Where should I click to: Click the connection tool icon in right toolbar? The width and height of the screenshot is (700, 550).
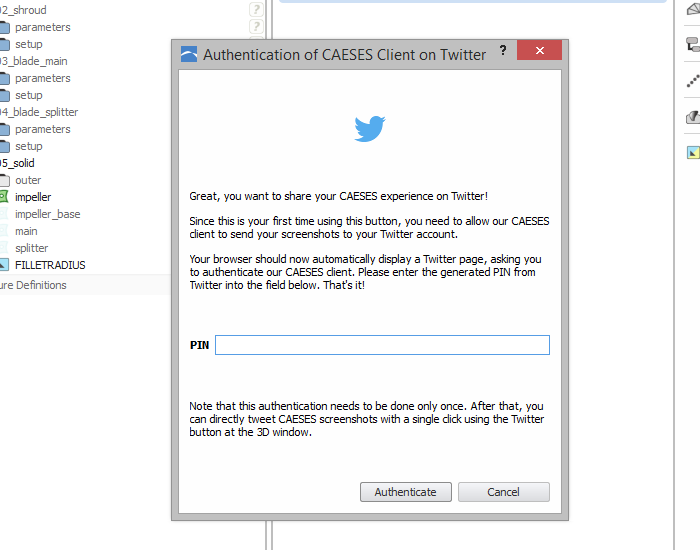(693, 44)
